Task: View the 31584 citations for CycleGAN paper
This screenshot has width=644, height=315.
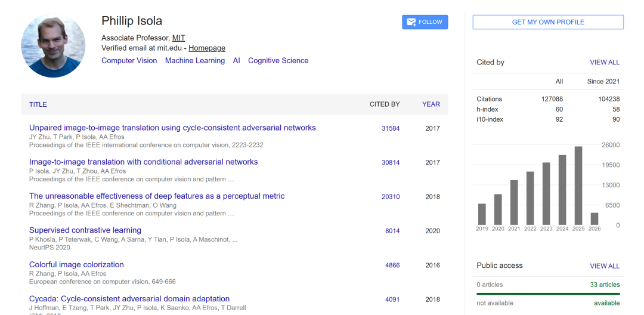Action: click(x=391, y=128)
